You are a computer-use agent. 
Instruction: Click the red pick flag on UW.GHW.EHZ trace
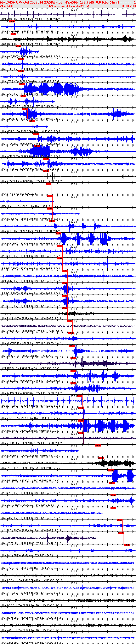pos(127,545)
